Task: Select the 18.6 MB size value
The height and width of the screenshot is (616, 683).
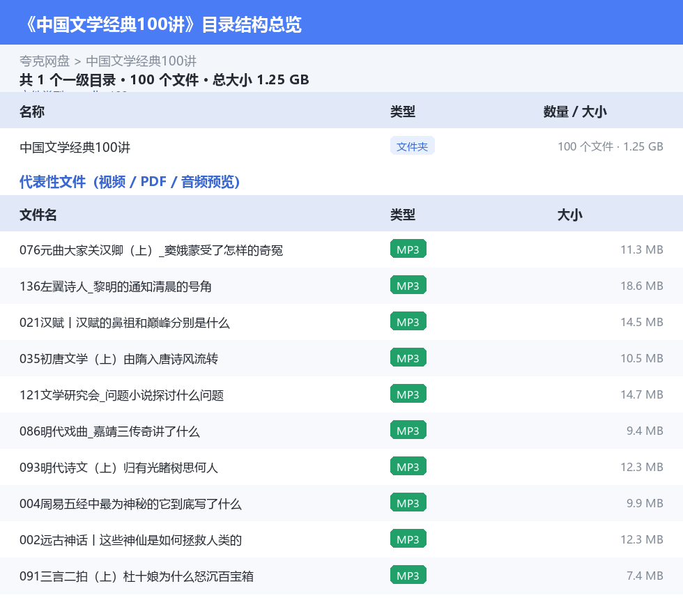Action: pos(642,286)
